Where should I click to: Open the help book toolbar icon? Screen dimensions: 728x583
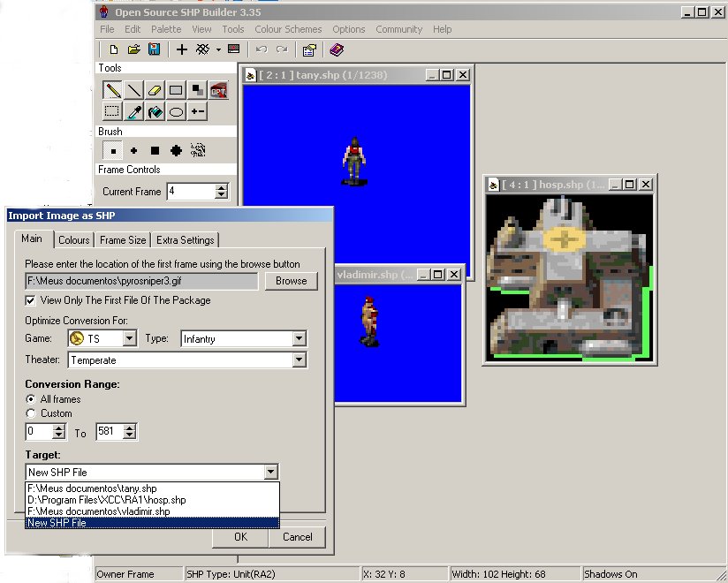point(337,49)
